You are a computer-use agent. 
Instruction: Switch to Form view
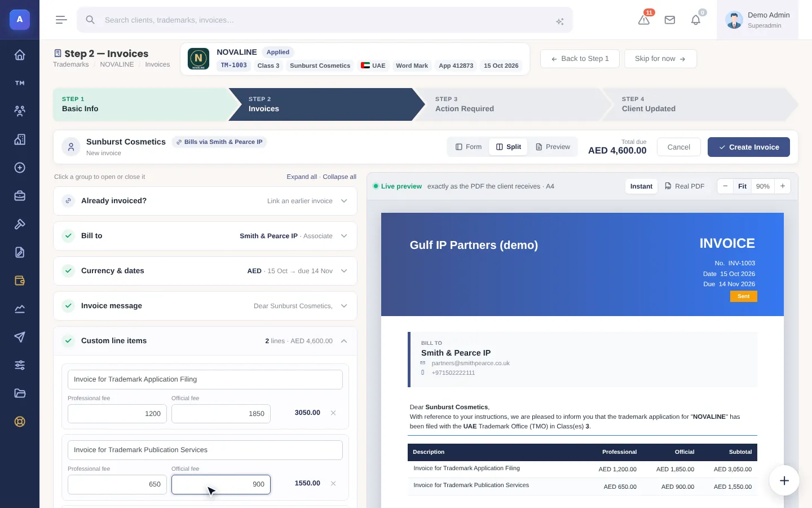pyautogui.click(x=469, y=147)
